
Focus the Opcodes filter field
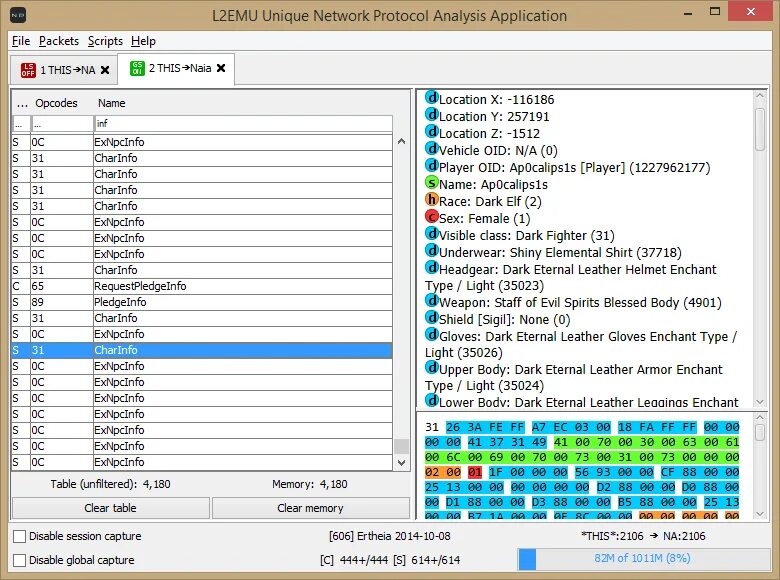click(62, 123)
